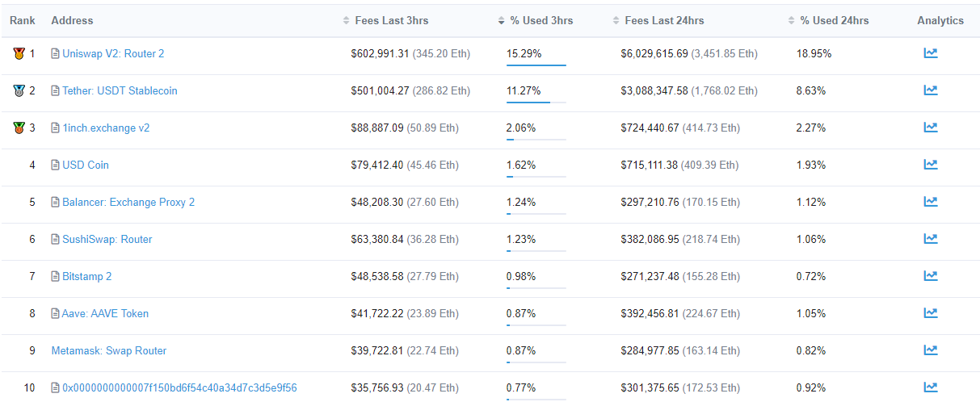
Task: Click contract document icon beside USD Coin
Action: [x=55, y=165]
